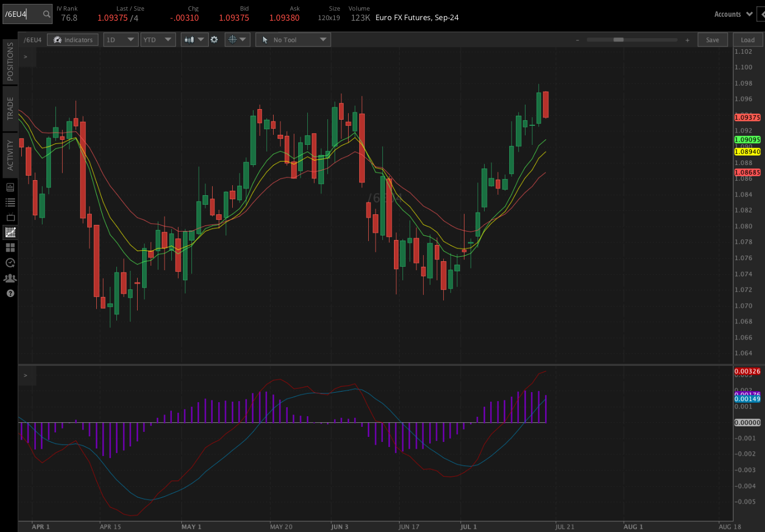Switch to the Positions side tab
The image size is (765, 532).
click(10, 62)
